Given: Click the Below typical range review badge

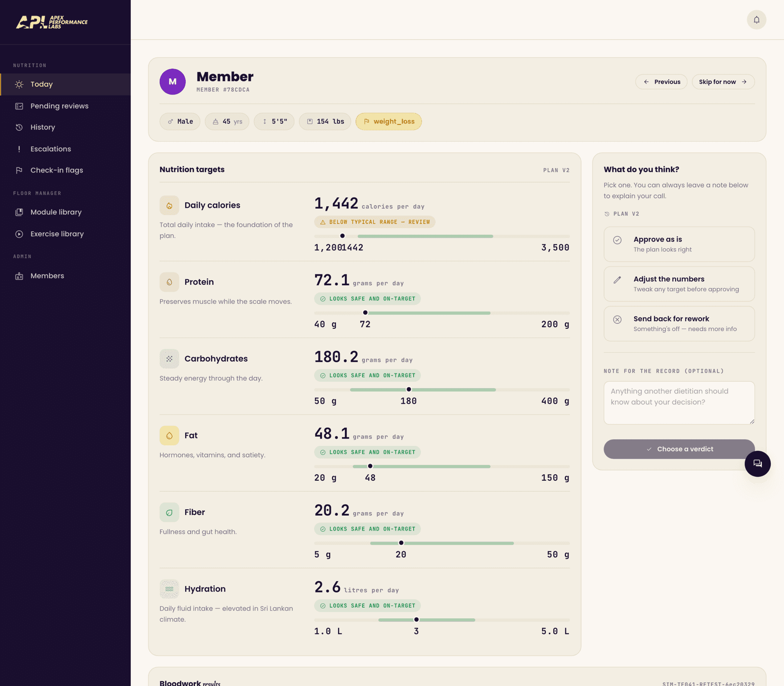Looking at the screenshot, I should tap(375, 222).
